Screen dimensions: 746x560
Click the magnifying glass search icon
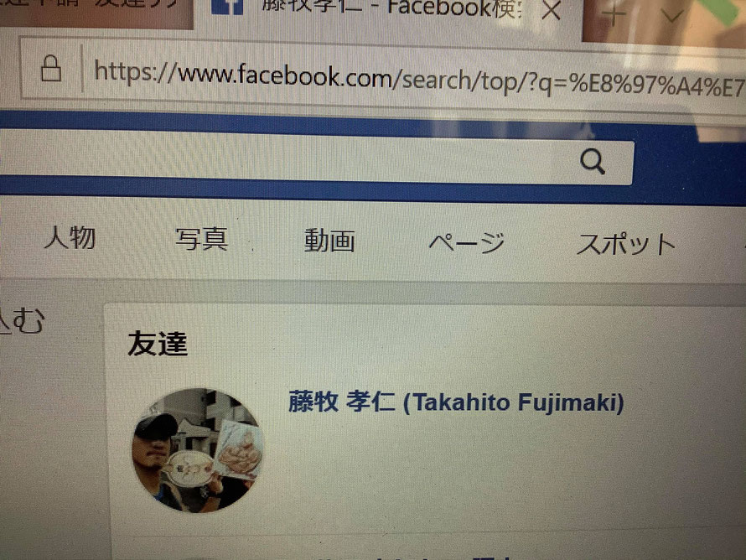[593, 163]
